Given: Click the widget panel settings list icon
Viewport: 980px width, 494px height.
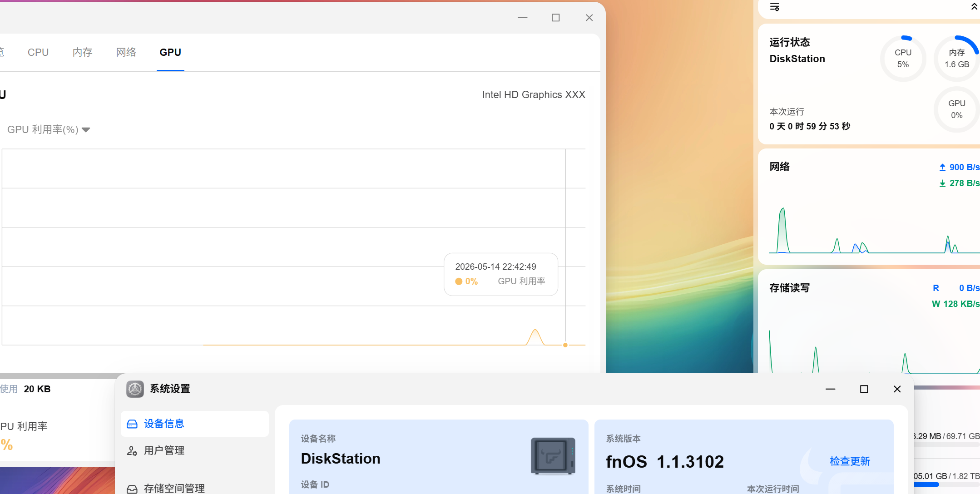Looking at the screenshot, I should click(x=775, y=7).
